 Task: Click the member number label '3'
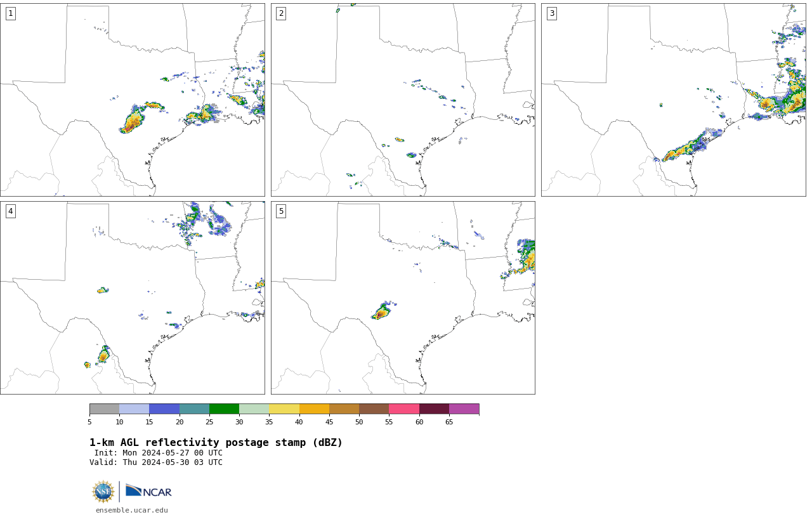552,13
